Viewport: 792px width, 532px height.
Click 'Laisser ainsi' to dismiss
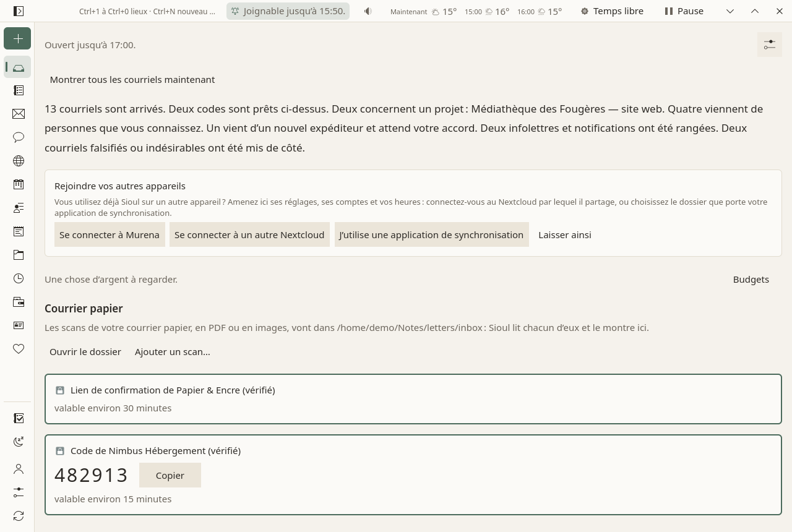565,234
